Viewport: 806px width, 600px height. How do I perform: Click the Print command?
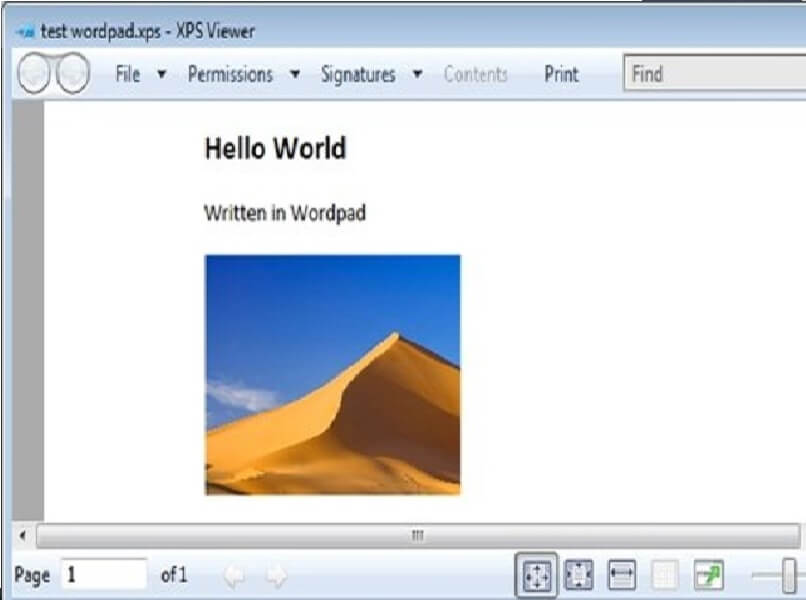tap(562, 73)
